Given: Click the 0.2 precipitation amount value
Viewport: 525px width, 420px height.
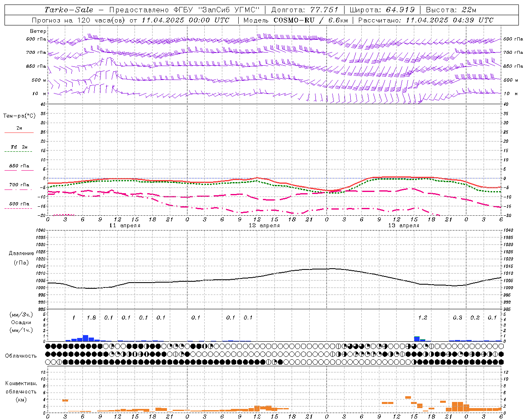Looking at the screenshot, I should coord(475,318).
